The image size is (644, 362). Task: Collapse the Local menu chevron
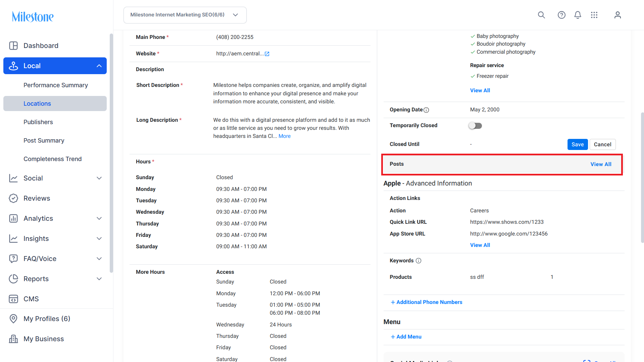tap(99, 66)
